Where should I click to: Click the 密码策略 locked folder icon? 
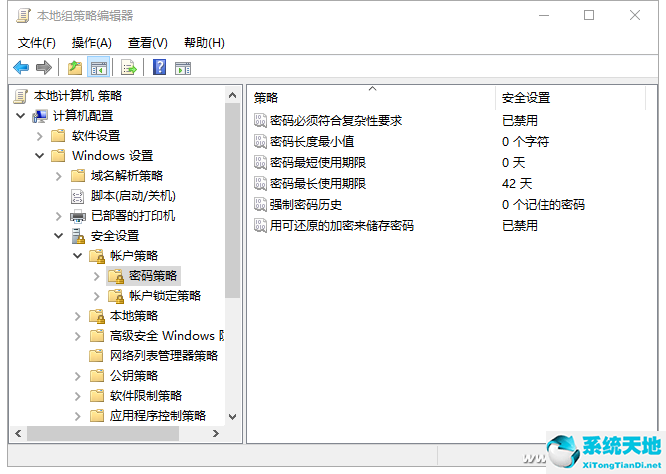(116, 276)
